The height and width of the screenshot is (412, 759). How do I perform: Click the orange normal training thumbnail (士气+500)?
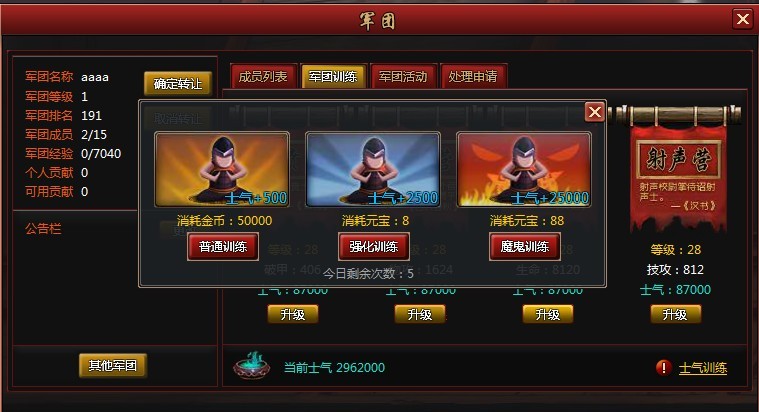click(222, 169)
